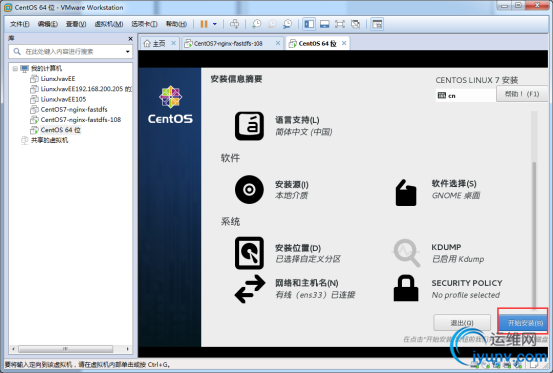
Task: Click the 简体中文 (中国) language text
Action: click(x=304, y=132)
